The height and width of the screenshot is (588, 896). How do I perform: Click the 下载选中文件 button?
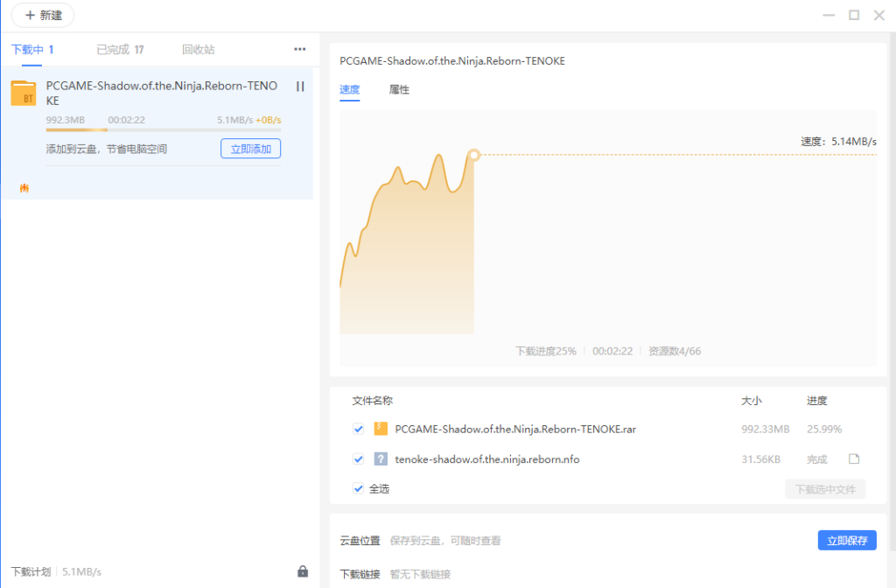click(825, 490)
